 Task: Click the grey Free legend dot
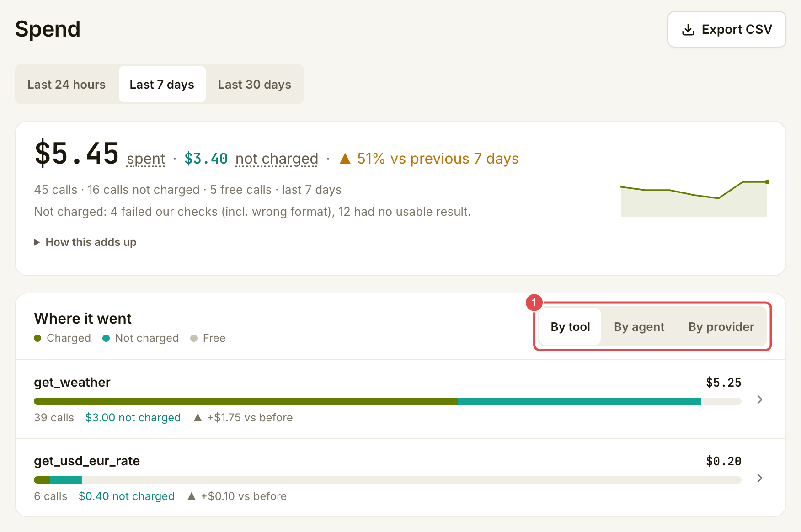click(194, 338)
